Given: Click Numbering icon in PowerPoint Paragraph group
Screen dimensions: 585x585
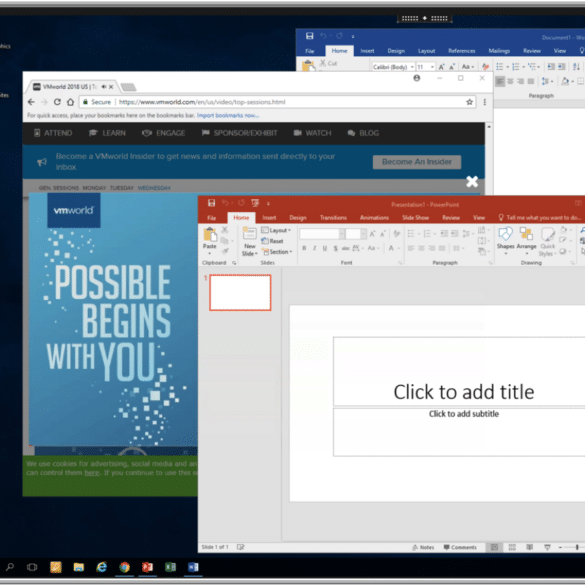Looking at the screenshot, I should (x=429, y=234).
